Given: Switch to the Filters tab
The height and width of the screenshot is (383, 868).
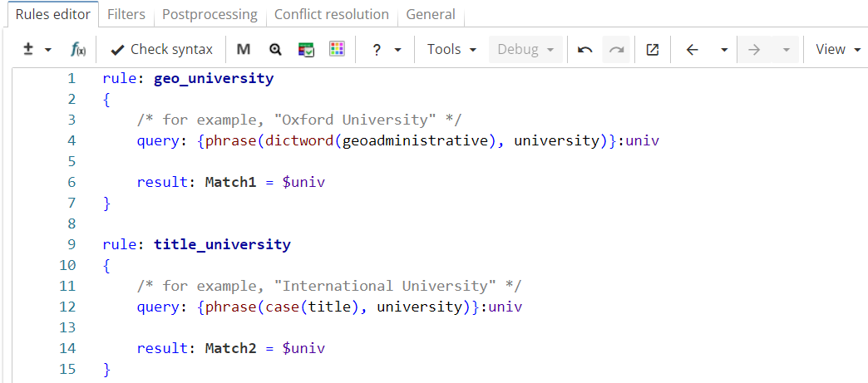Looking at the screenshot, I should click(126, 14).
